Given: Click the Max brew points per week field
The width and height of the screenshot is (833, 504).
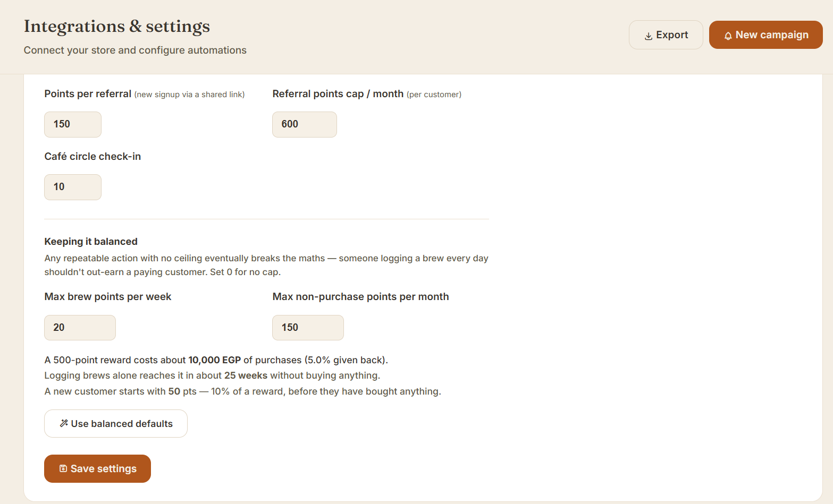Looking at the screenshot, I should (x=80, y=328).
